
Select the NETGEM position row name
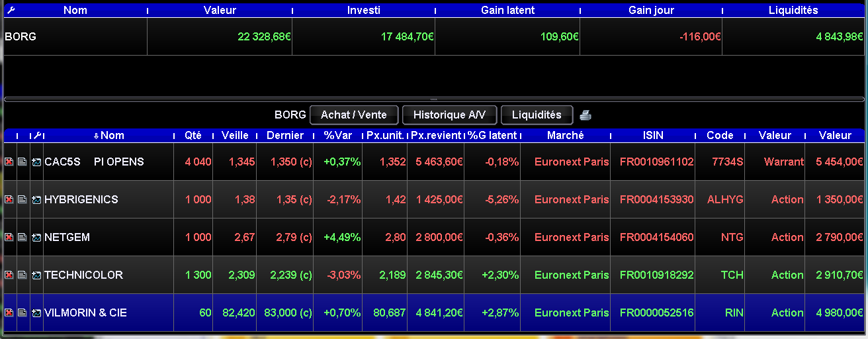(67, 237)
